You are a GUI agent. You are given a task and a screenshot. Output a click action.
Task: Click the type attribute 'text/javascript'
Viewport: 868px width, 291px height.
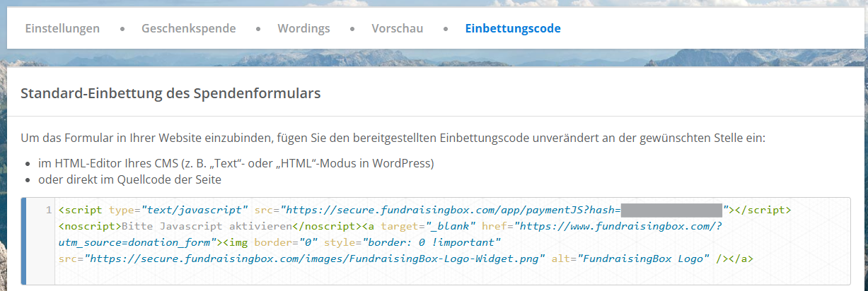(195, 210)
